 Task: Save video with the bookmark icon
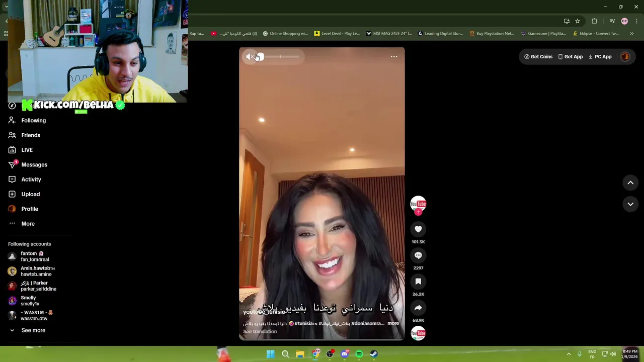[418, 282]
